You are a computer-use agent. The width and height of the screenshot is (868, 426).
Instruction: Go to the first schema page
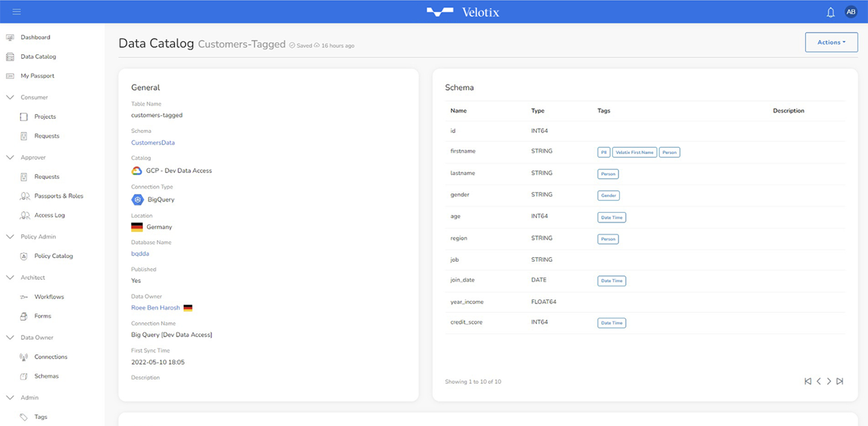tap(808, 381)
